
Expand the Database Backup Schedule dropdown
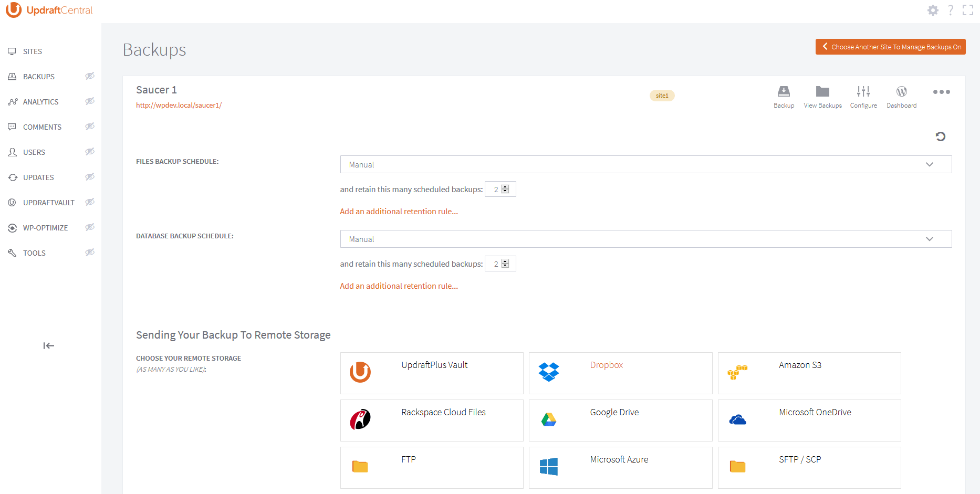pyautogui.click(x=645, y=239)
